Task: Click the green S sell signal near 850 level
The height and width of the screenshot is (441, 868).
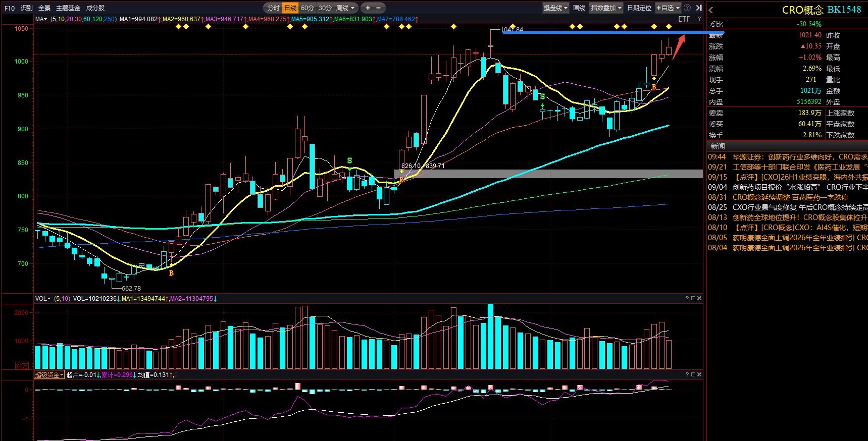Action: pos(349,160)
